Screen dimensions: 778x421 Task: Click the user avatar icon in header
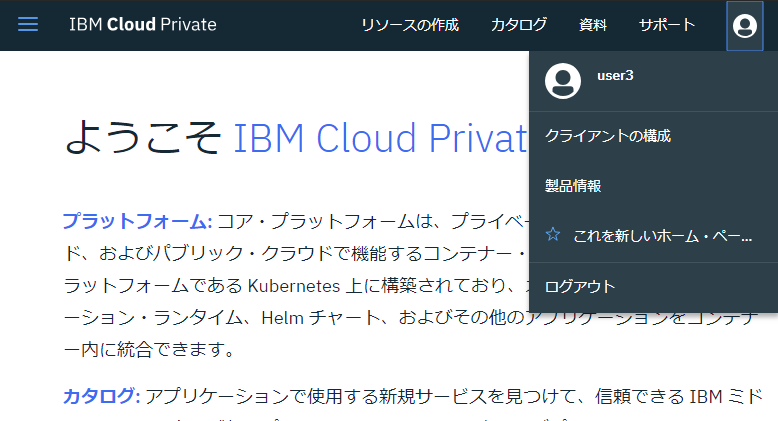pos(745,26)
